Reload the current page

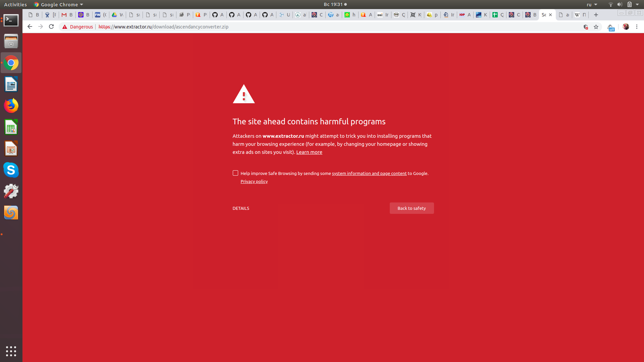point(51,26)
